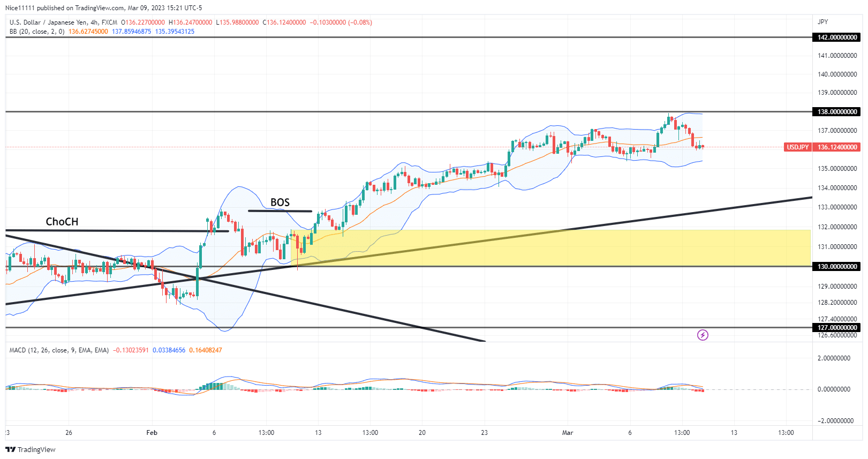Click the Feb date label on time axis

pyautogui.click(x=152, y=433)
